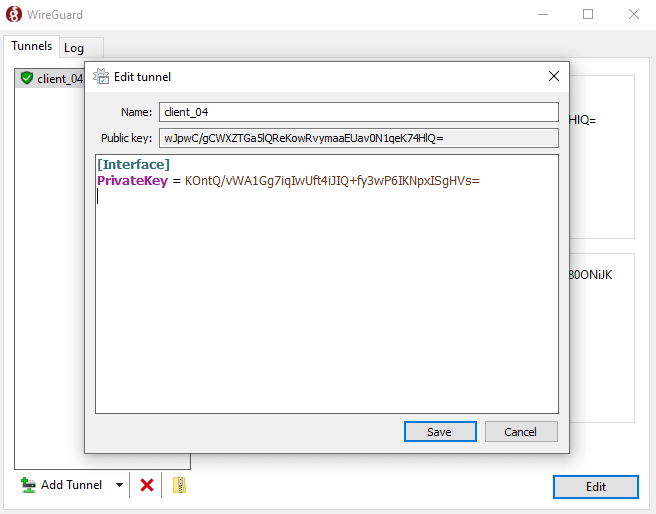Focus the Name input field

[358, 112]
